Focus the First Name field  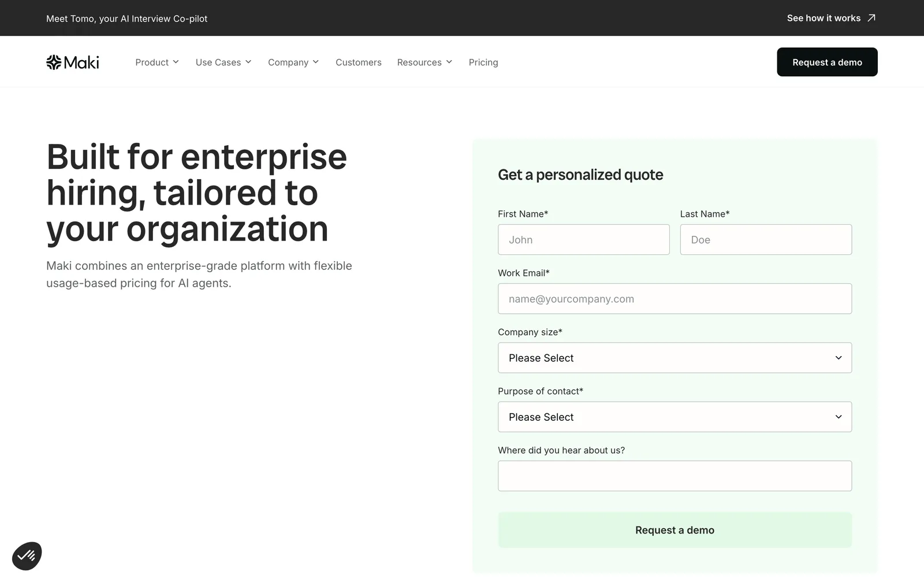584,239
